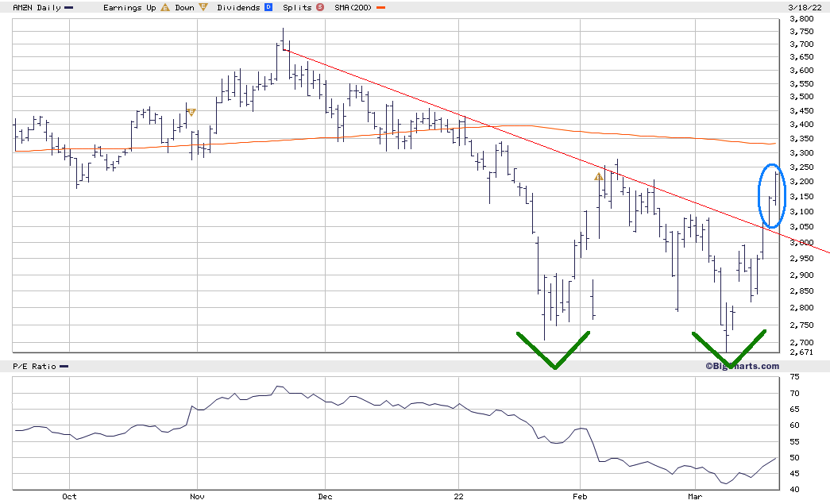Click the 3,450 price axis label
Image resolution: width=830 pixels, height=504 pixels.
(801, 110)
